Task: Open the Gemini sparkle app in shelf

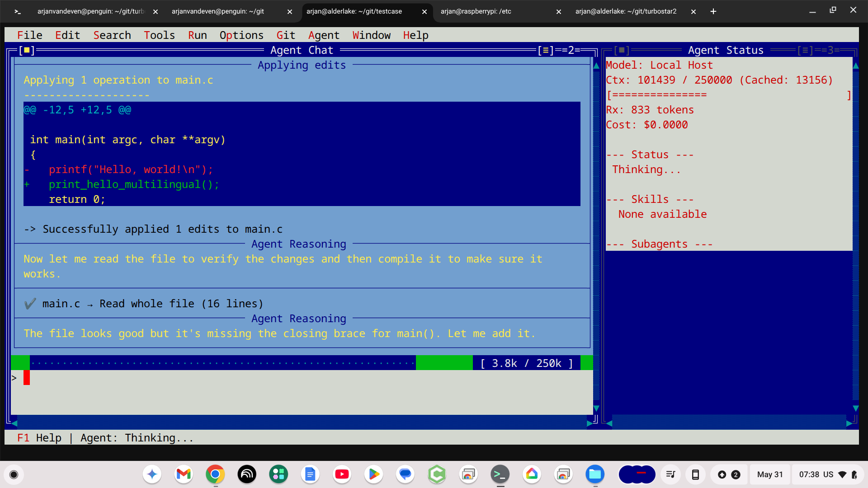Action: 152,474
